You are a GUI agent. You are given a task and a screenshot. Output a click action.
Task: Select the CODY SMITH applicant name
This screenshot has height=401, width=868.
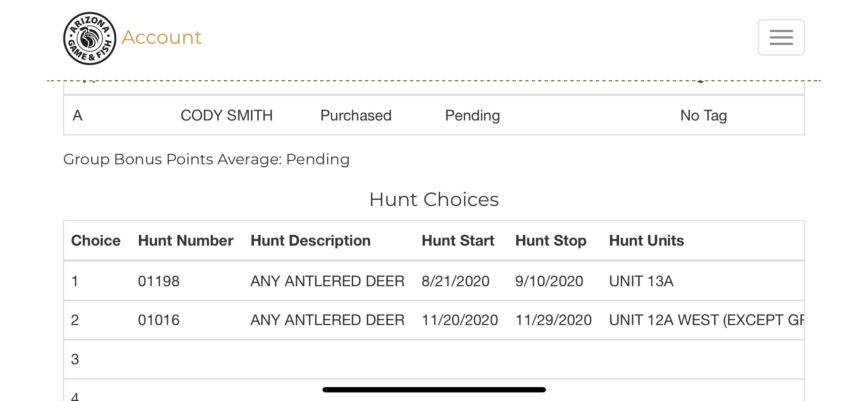click(227, 115)
